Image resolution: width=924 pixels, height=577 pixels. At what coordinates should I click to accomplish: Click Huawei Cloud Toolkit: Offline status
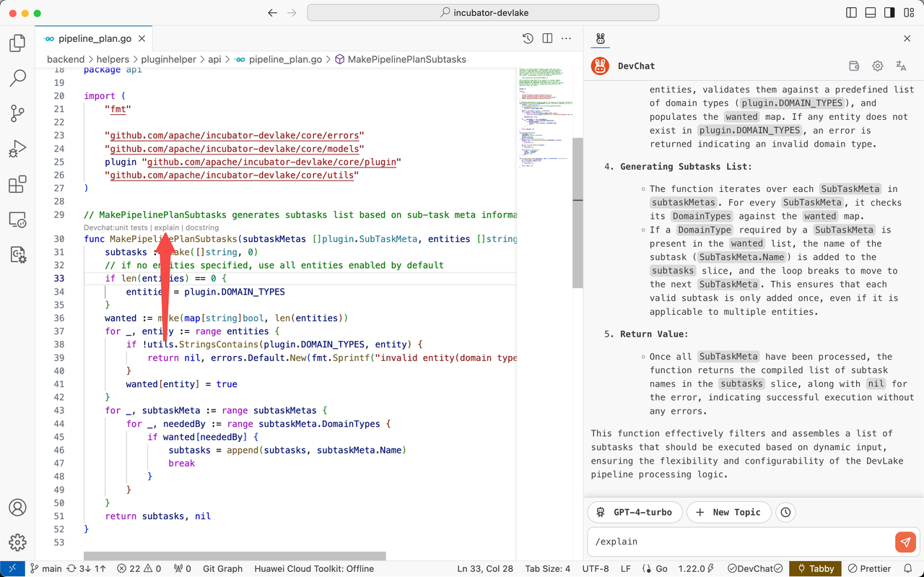click(314, 568)
